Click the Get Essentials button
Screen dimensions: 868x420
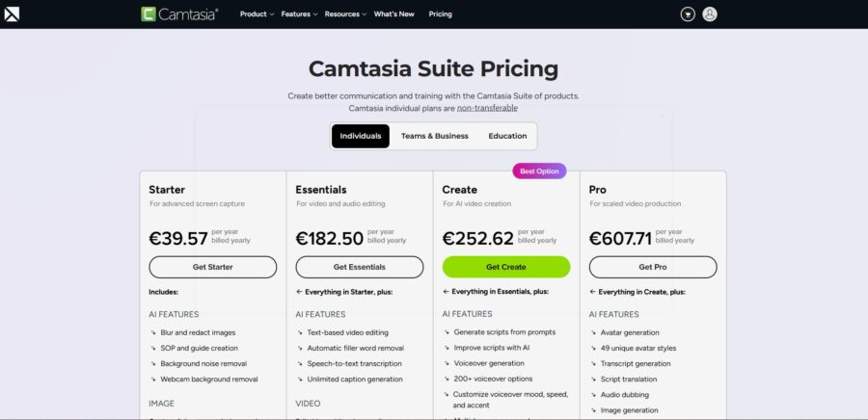(360, 267)
